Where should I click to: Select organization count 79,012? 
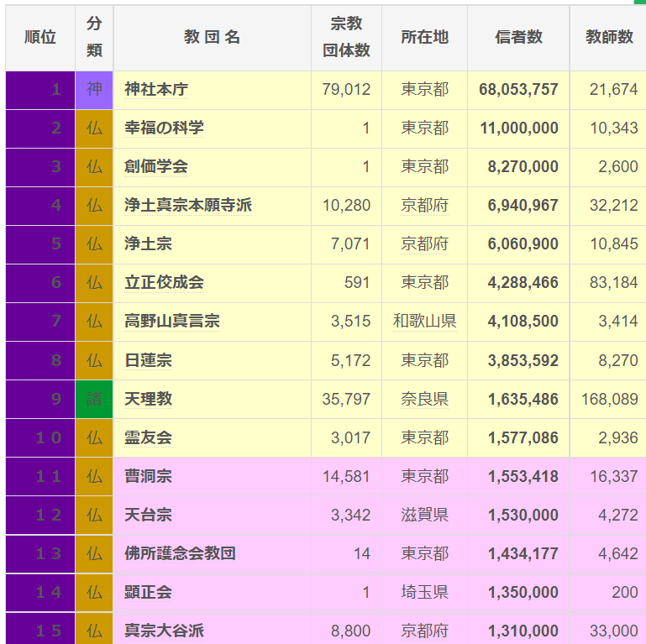tap(346, 89)
